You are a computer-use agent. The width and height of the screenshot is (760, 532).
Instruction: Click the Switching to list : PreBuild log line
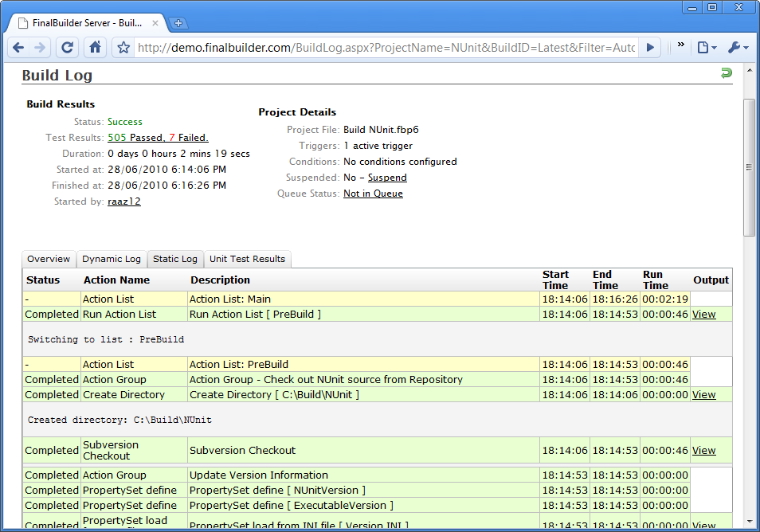(106, 339)
